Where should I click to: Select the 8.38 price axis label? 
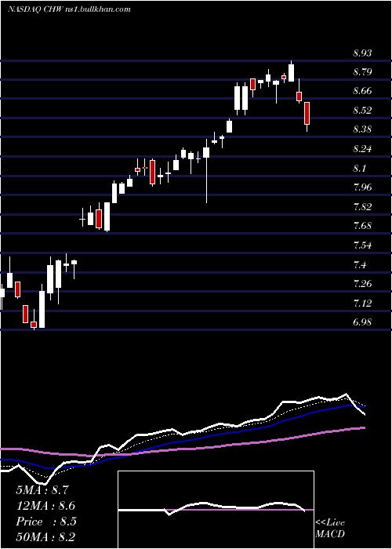click(x=362, y=129)
